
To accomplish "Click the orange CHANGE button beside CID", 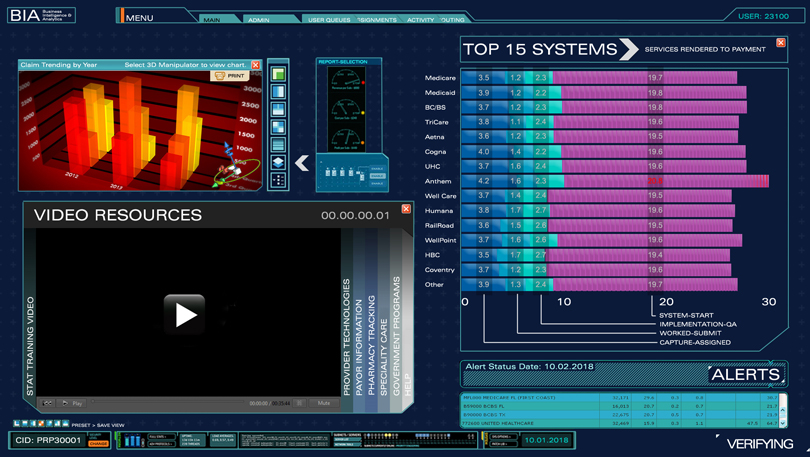I will click(x=98, y=444).
